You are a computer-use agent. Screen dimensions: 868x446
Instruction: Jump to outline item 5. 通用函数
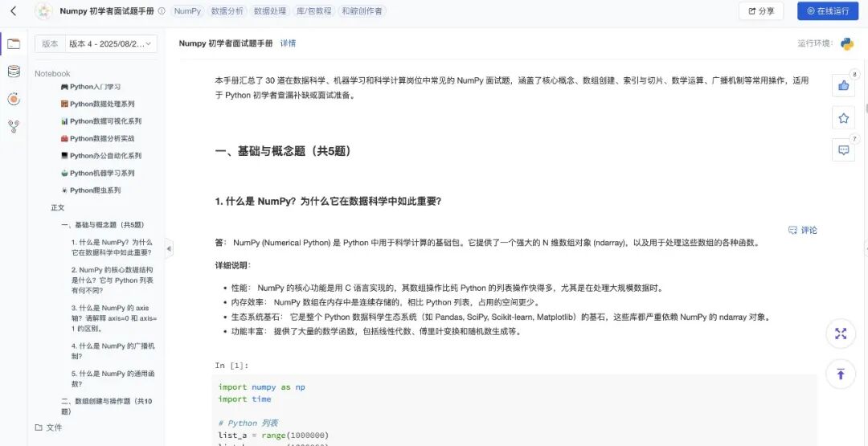coord(113,378)
